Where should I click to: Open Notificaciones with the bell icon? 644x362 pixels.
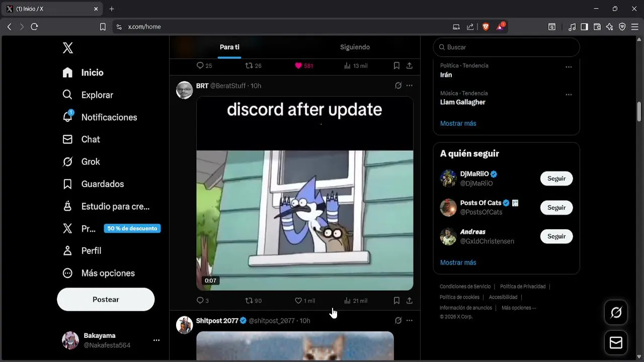pyautogui.click(x=100, y=117)
